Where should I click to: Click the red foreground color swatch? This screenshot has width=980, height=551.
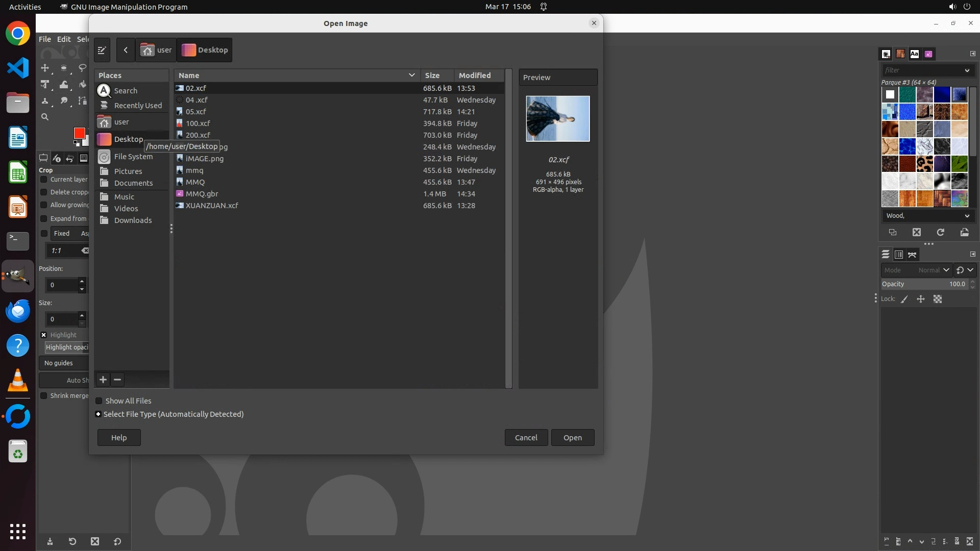[x=79, y=133]
